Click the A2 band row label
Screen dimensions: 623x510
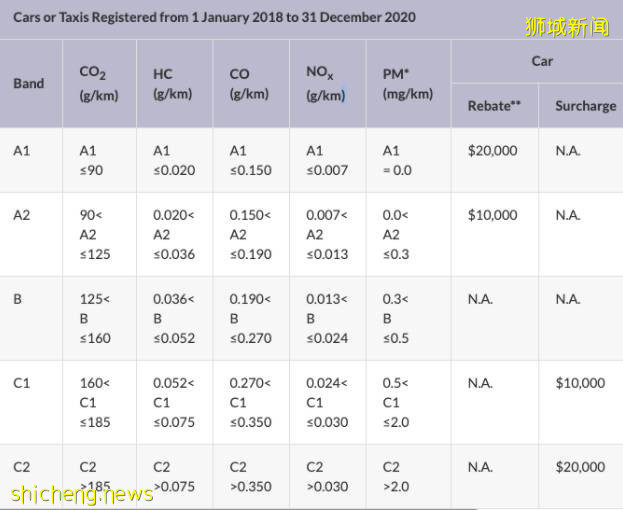22,215
